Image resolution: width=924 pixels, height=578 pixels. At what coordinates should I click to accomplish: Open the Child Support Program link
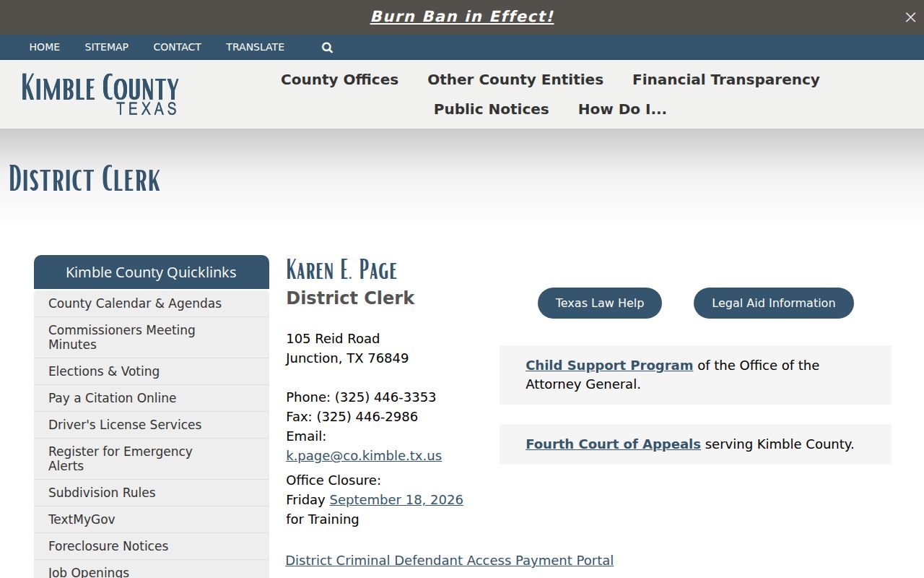click(609, 365)
